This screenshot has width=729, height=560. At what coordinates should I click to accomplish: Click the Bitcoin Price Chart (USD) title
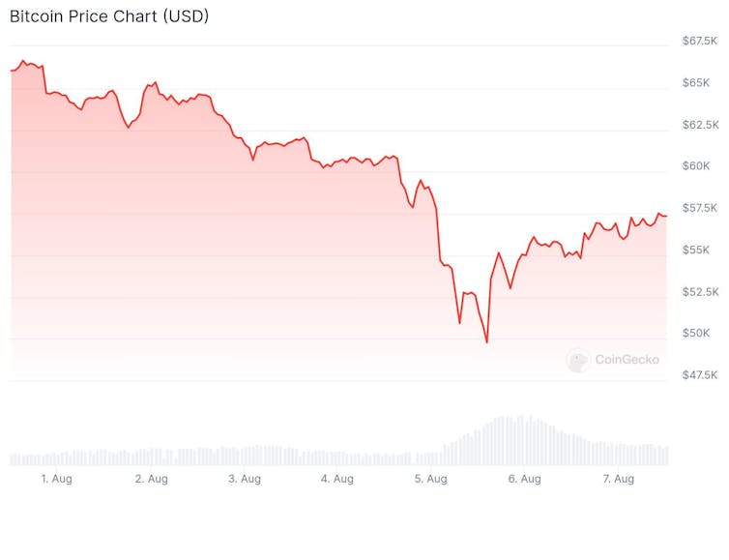[109, 16]
